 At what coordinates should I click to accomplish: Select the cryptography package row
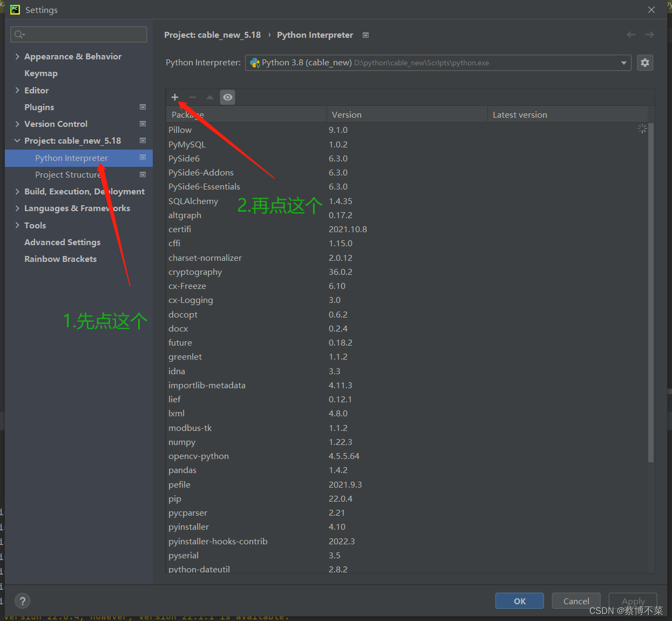click(407, 272)
